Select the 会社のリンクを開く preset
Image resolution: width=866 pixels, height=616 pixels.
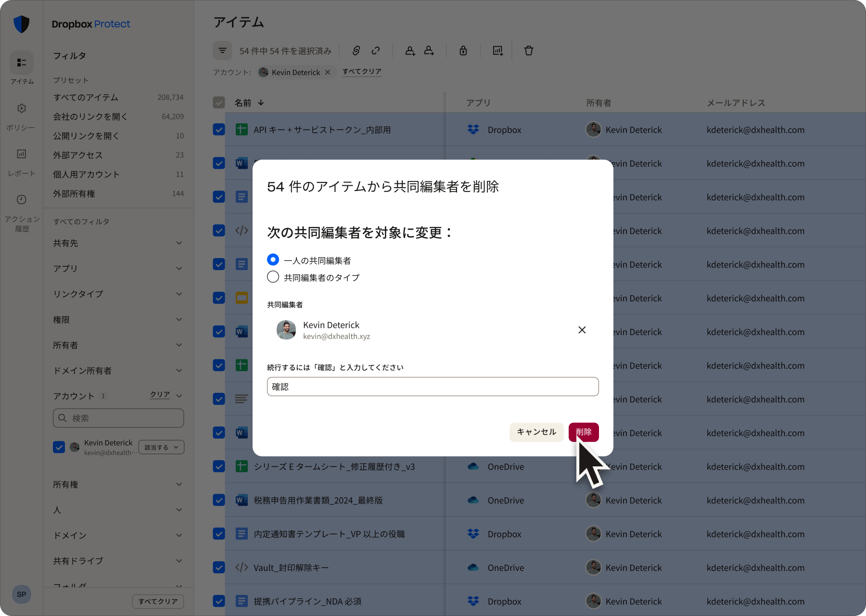tap(118, 116)
